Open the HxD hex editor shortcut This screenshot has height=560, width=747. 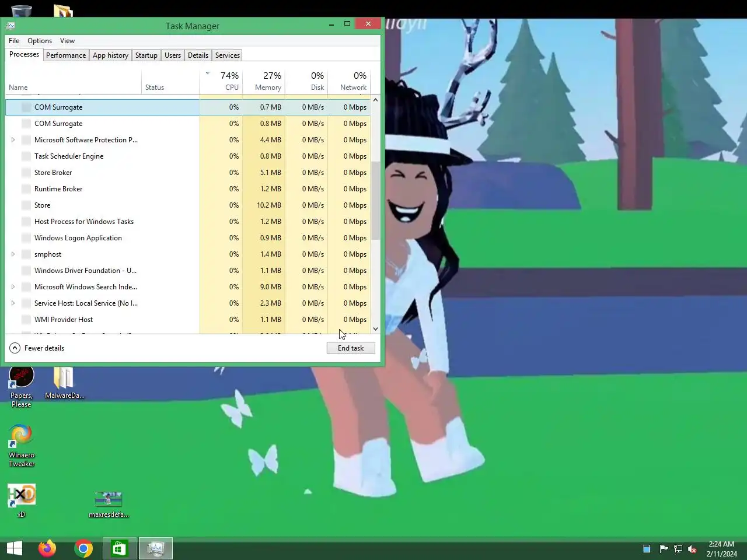coord(22,501)
